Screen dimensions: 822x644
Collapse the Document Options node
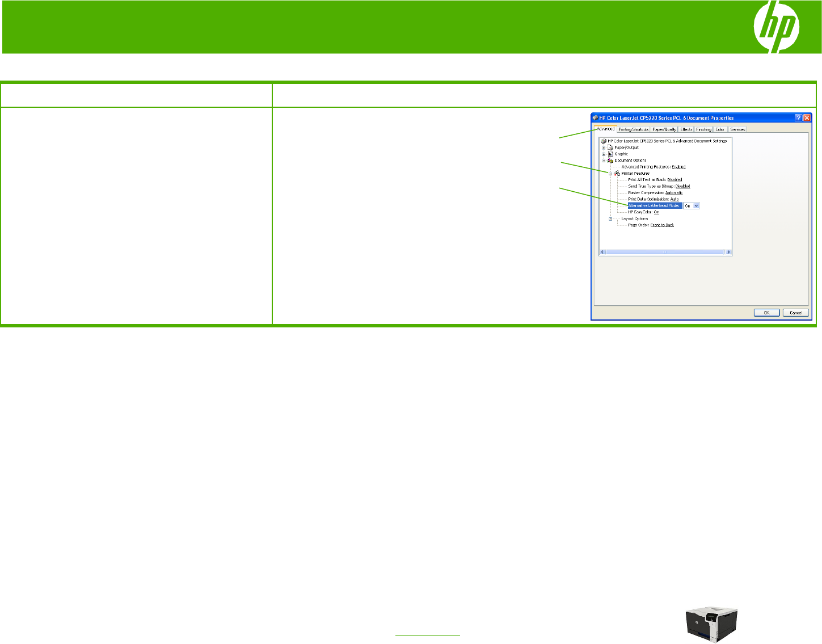tap(604, 161)
